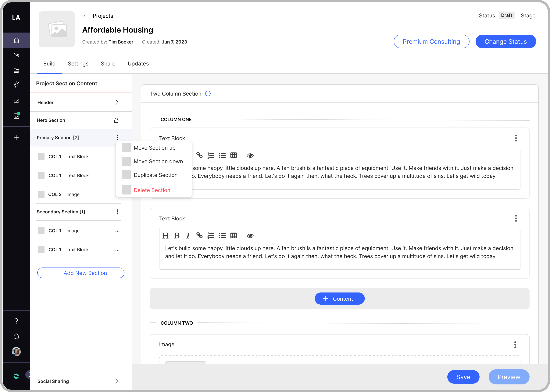The image size is (550, 392).
Task: Toggle Bold in the second Text Block toolbar
Action: point(177,236)
